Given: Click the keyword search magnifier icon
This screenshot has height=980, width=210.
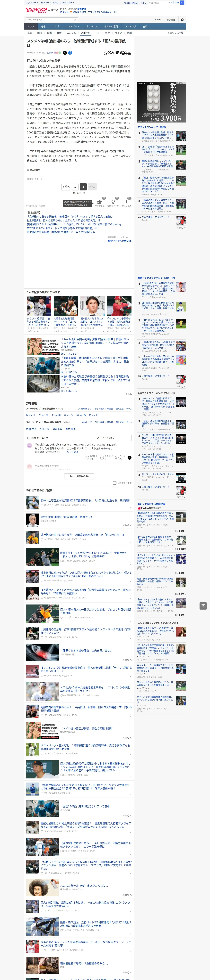Looking at the screenshot, I should point(75,19).
